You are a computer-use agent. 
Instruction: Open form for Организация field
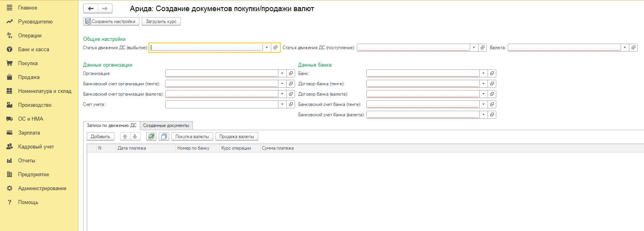point(291,73)
